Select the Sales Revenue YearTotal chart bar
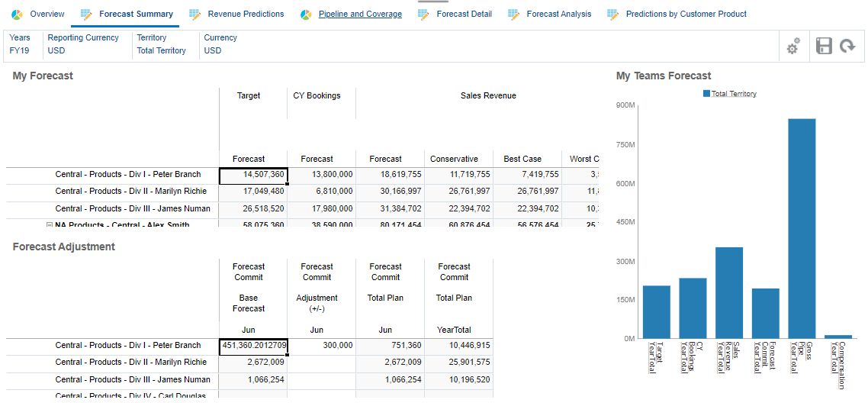 [x=729, y=292]
